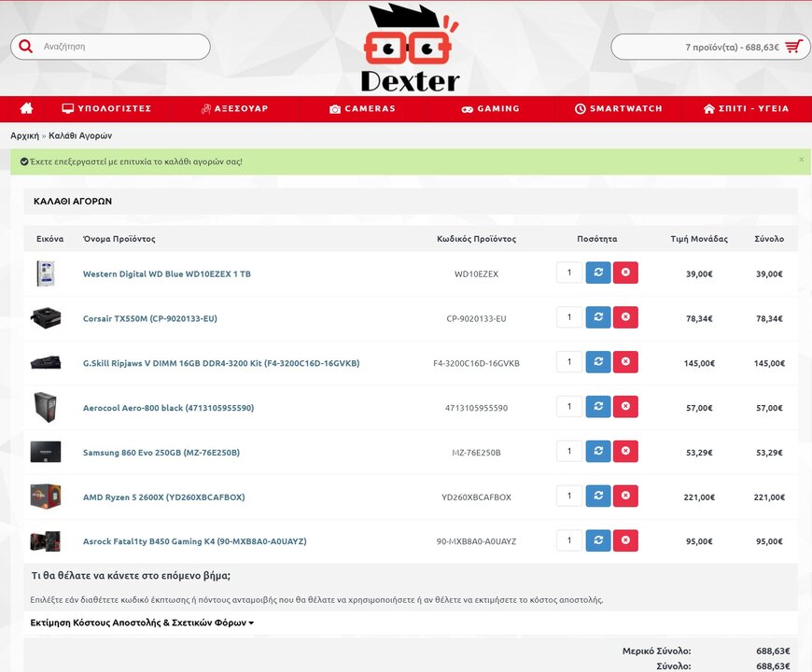Click the Ποσότητα column header
This screenshot has height=672, width=812.
coord(597,239)
